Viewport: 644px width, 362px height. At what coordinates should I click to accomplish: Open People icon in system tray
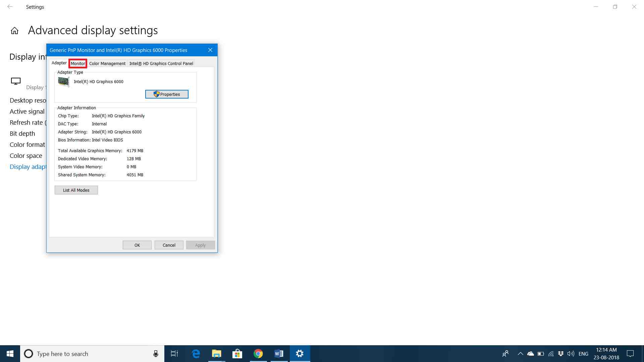pos(505,354)
